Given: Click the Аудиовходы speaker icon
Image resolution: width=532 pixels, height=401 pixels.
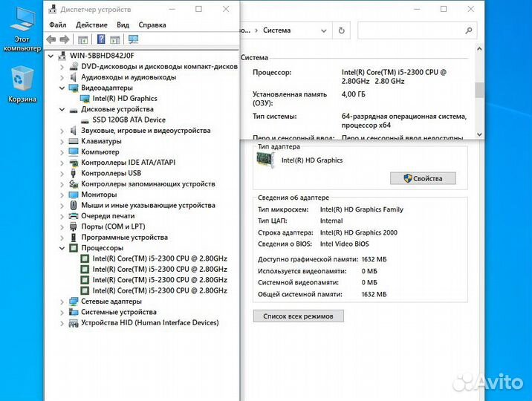Looking at the screenshot, I should point(74,77).
